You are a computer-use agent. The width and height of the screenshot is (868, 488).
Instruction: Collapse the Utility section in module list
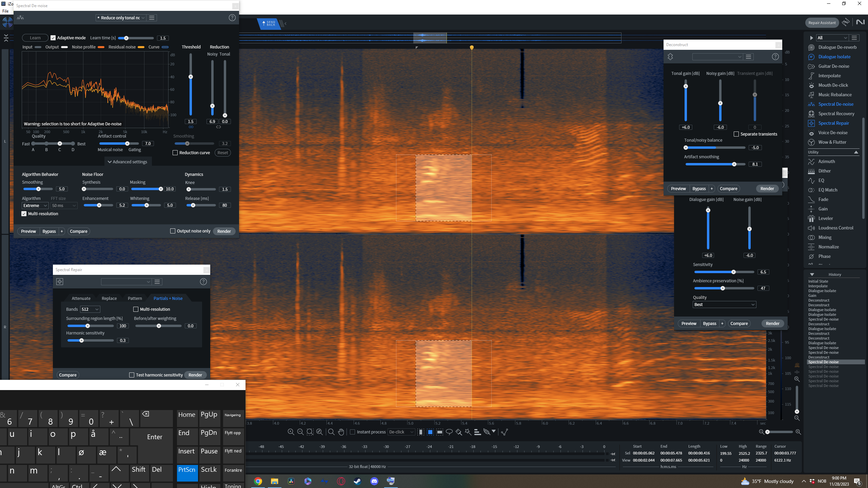click(856, 152)
